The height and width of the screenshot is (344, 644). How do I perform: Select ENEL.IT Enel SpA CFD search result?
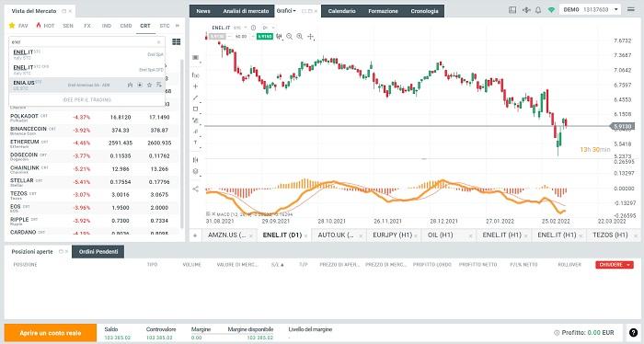[87, 69]
